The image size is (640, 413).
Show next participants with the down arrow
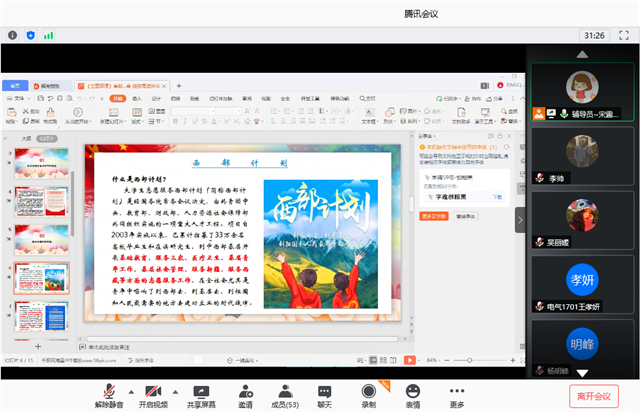pyautogui.click(x=582, y=373)
